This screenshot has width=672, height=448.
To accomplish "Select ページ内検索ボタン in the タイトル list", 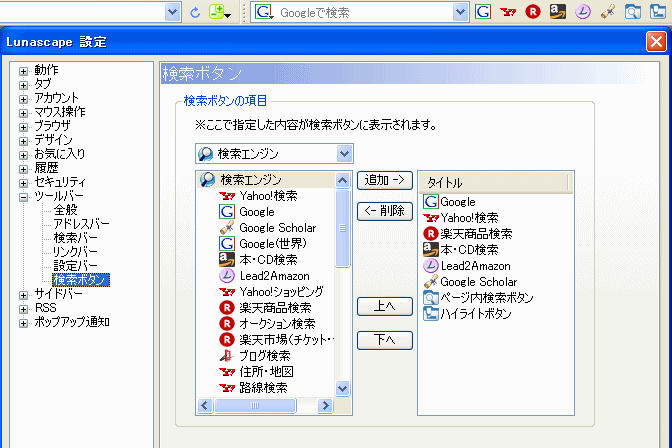I will click(478, 298).
